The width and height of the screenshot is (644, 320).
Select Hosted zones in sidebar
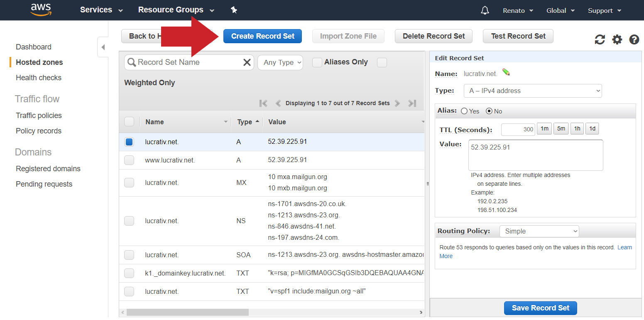39,62
